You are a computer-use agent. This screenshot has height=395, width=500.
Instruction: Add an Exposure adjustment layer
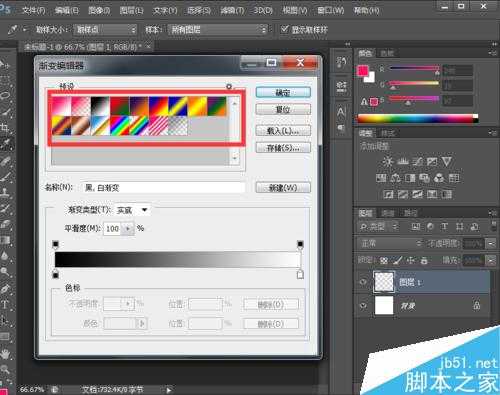pyautogui.click(x=432, y=162)
